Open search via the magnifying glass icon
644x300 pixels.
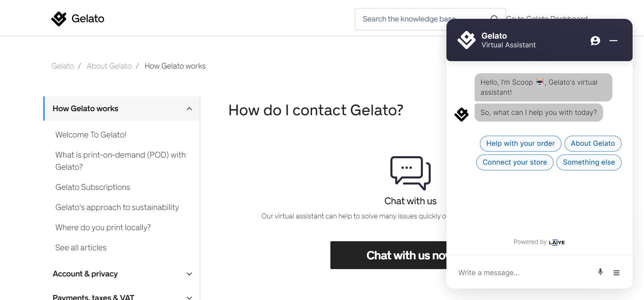pyautogui.click(x=494, y=18)
